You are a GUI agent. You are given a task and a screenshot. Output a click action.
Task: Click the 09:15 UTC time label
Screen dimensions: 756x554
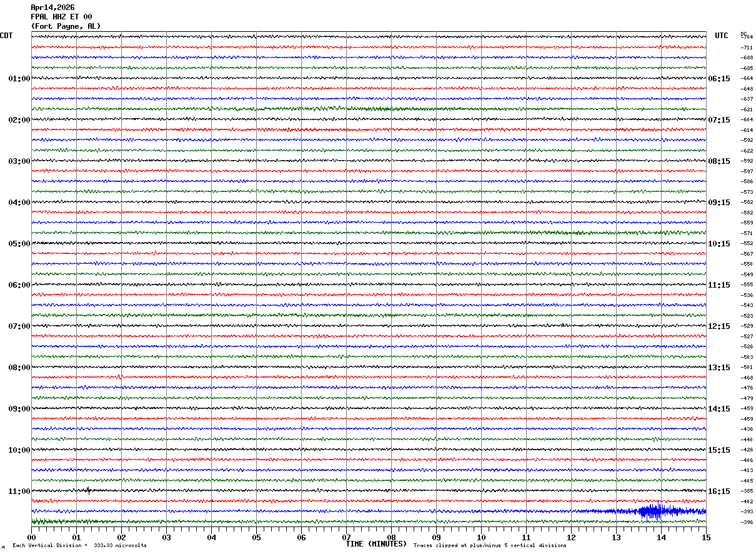(719, 203)
